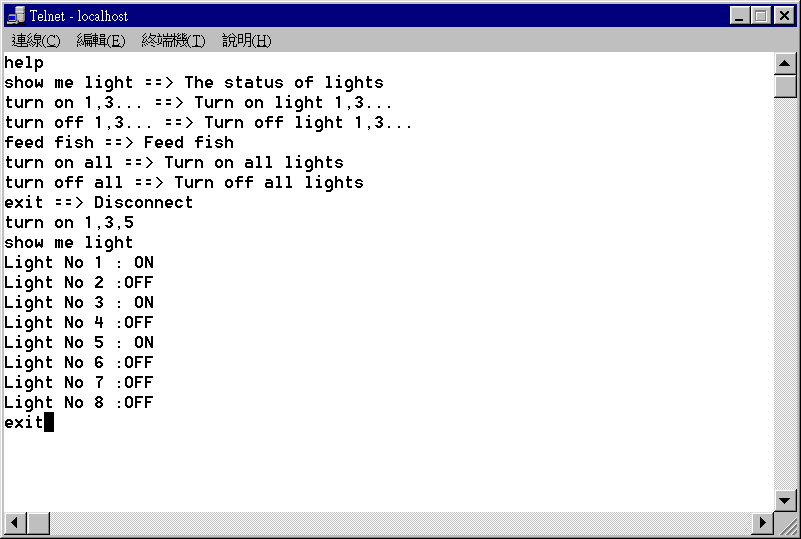Close the Telnet window
The width and height of the screenshot is (801, 539).
tap(784, 16)
